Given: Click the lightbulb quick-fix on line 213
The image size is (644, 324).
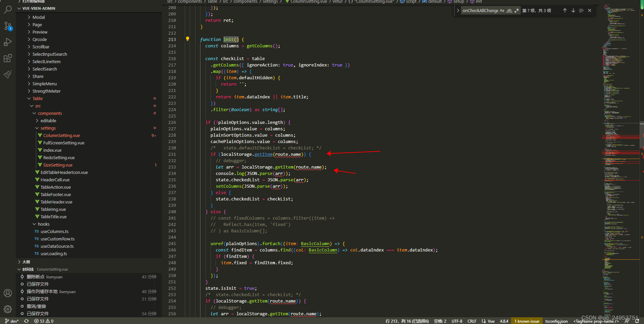Looking at the screenshot, I should point(187,39).
